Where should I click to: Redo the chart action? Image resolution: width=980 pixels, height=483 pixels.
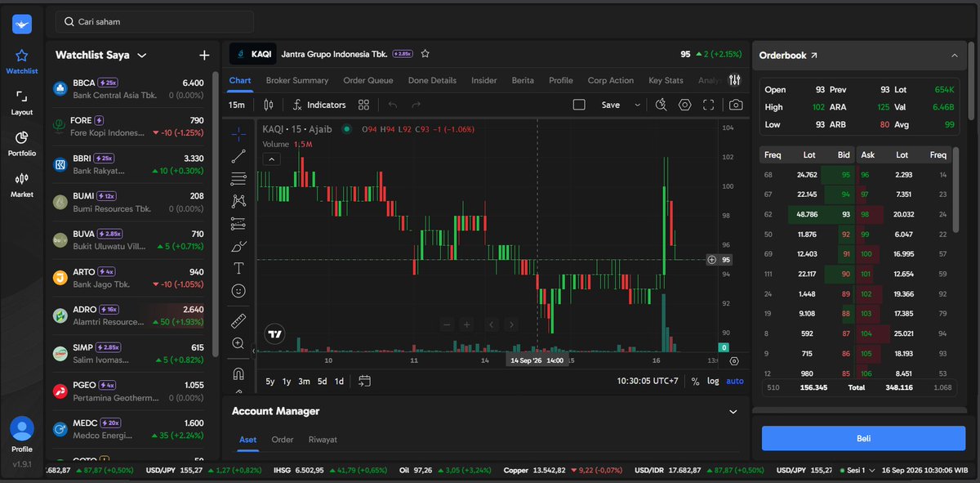point(416,105)
